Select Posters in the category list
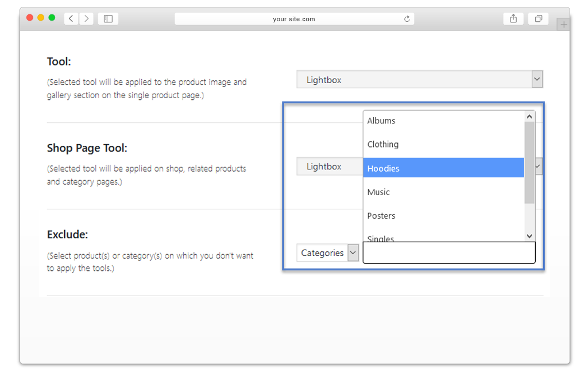Screen dimensions: 588x369 click(x=443, y=215)
